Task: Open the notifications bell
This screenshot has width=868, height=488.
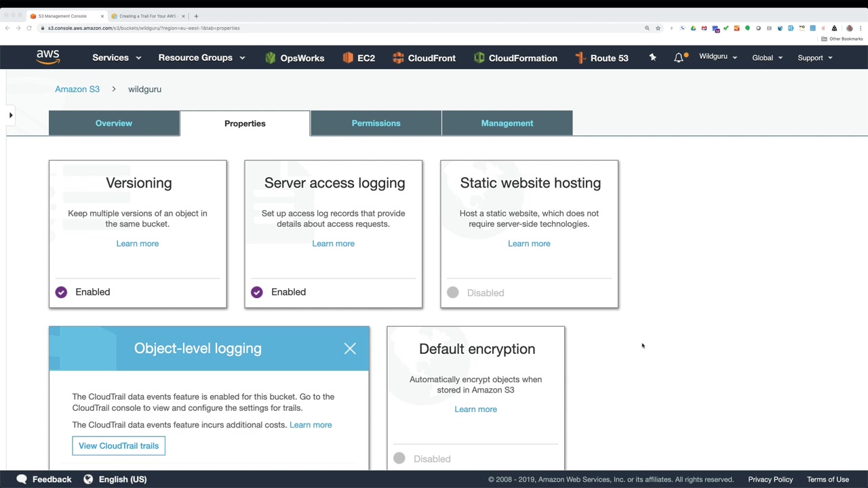Action: (679, 58)
